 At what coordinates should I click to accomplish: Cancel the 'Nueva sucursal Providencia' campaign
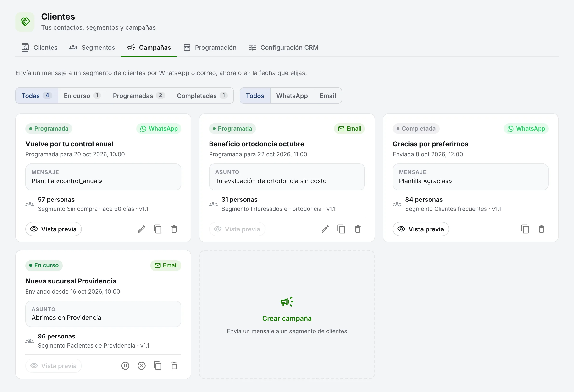tap(142, 365)
